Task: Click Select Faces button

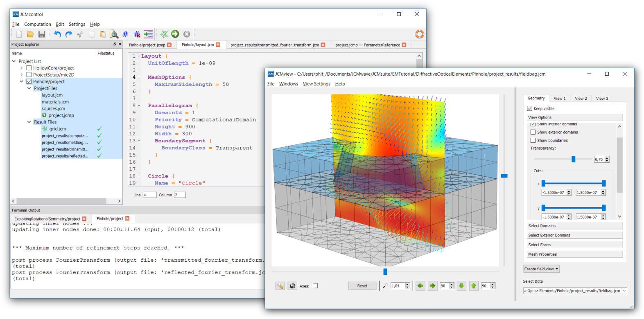Action: point(574,245)
